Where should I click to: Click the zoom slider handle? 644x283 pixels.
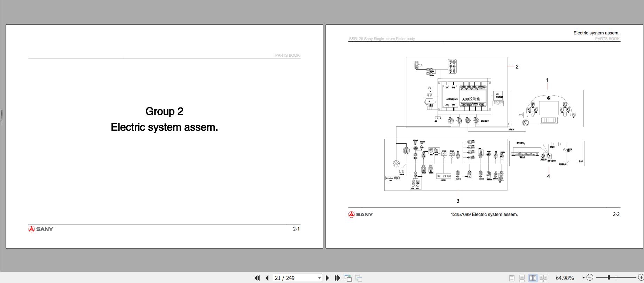coord(609,277)
